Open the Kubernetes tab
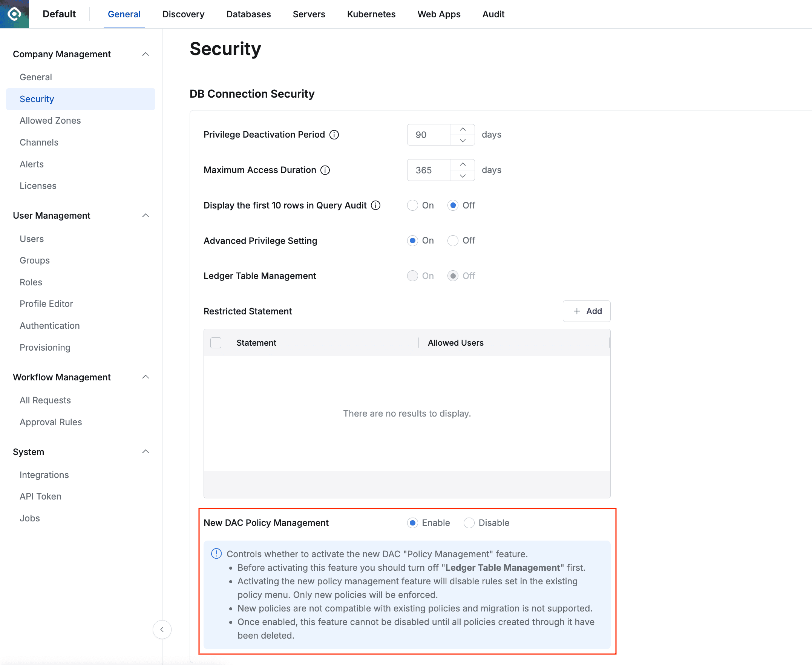The height and width of the screenshot is (665, 812). (x=371, y=14)
